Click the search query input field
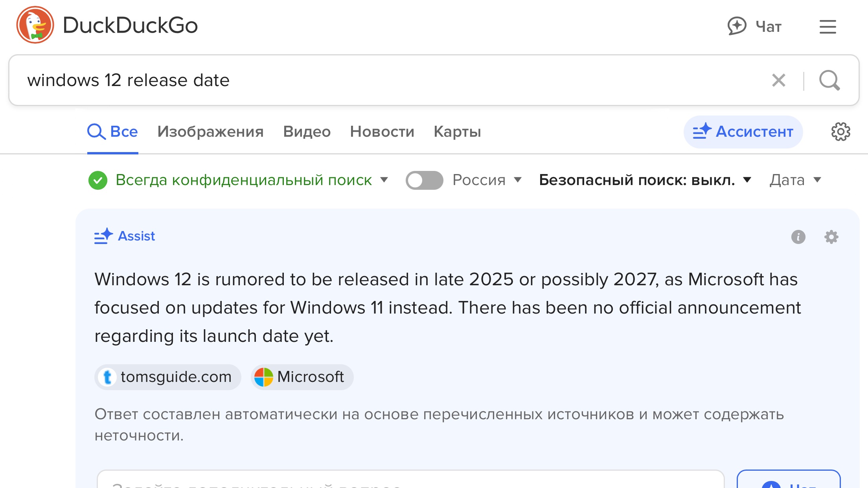 [393, 80]
